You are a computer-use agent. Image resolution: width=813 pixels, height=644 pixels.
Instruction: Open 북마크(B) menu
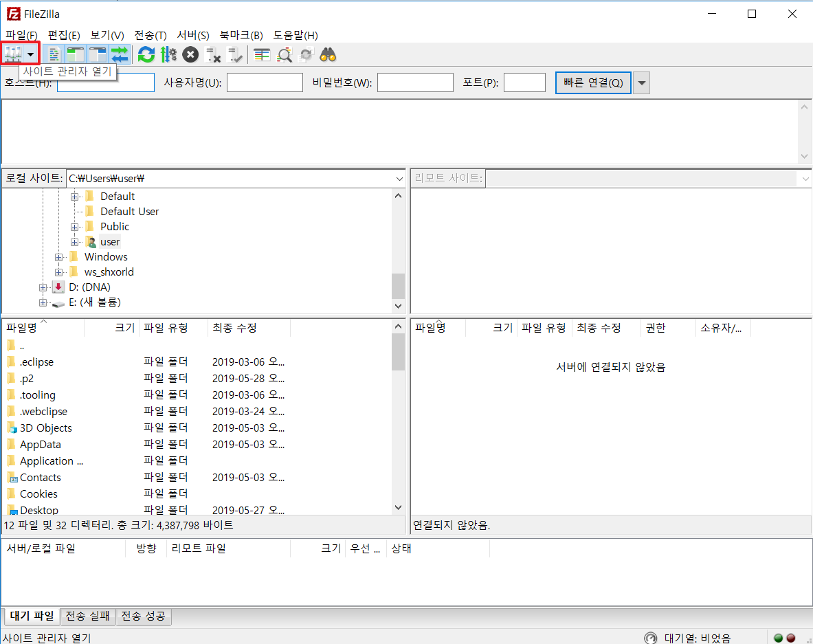click(x=241, y=35)
